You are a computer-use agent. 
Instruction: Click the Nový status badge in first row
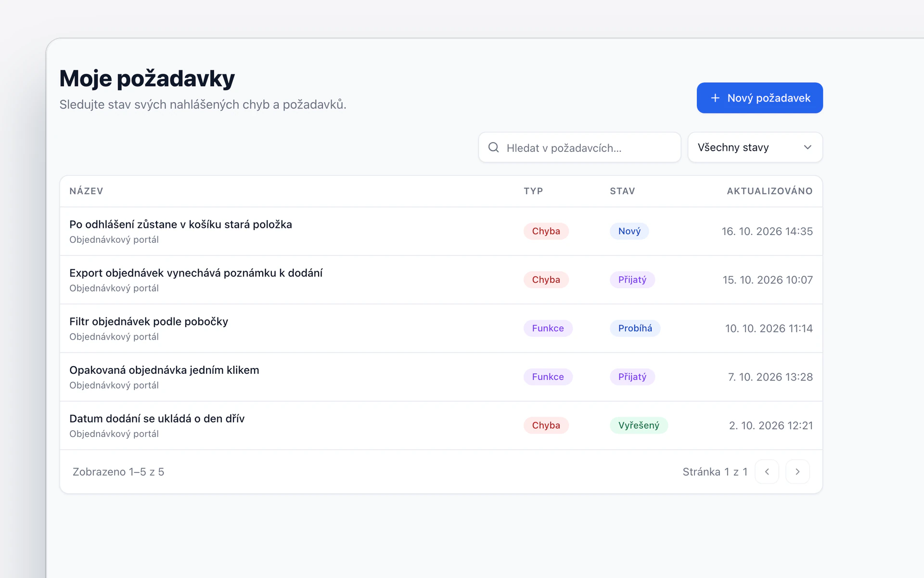[x=629, y=231]
